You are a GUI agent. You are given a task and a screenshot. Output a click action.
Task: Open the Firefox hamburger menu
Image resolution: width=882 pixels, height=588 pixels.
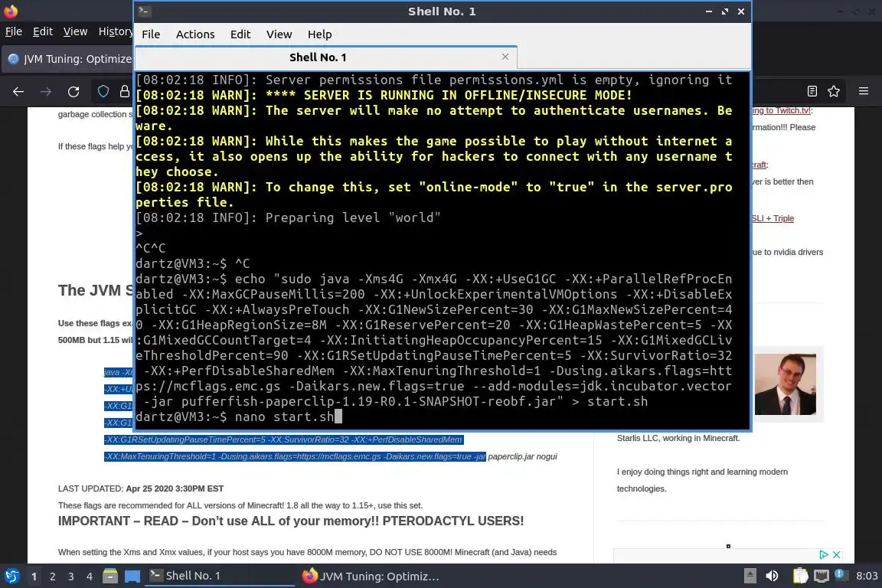pos(864,91)
